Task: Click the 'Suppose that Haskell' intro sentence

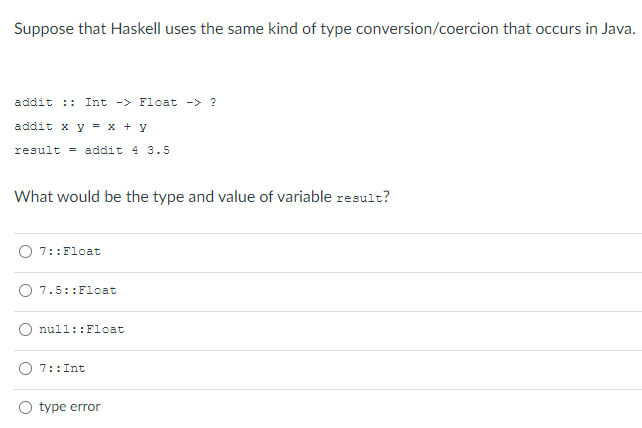Action: tap(325, 29)
